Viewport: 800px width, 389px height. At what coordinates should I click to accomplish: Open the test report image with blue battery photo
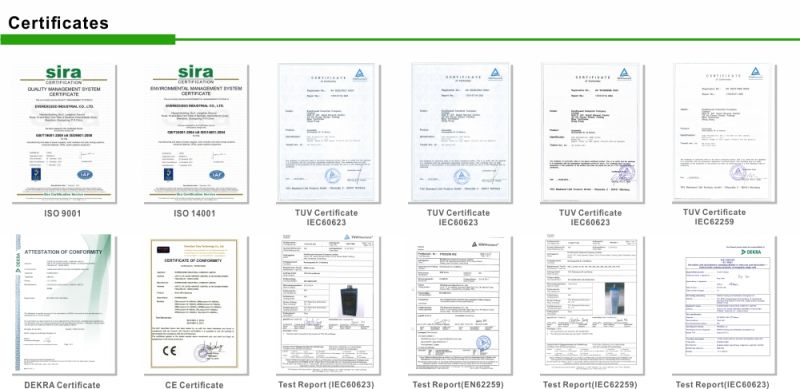click(592, 304)
